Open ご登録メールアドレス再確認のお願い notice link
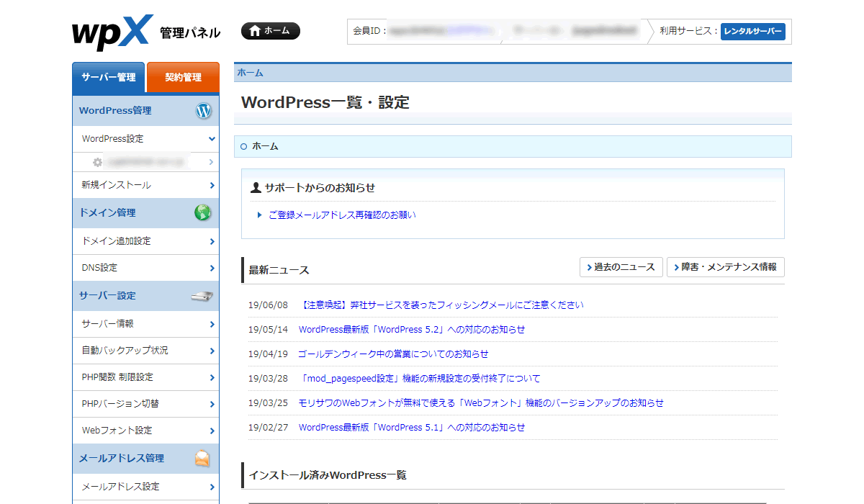This screenshot has width=864, height=504. 342,215
